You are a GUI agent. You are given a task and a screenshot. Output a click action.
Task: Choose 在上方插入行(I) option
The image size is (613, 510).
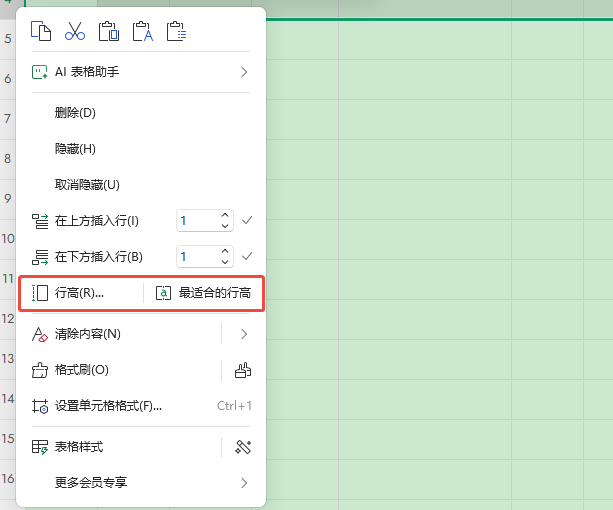[97, 221]
